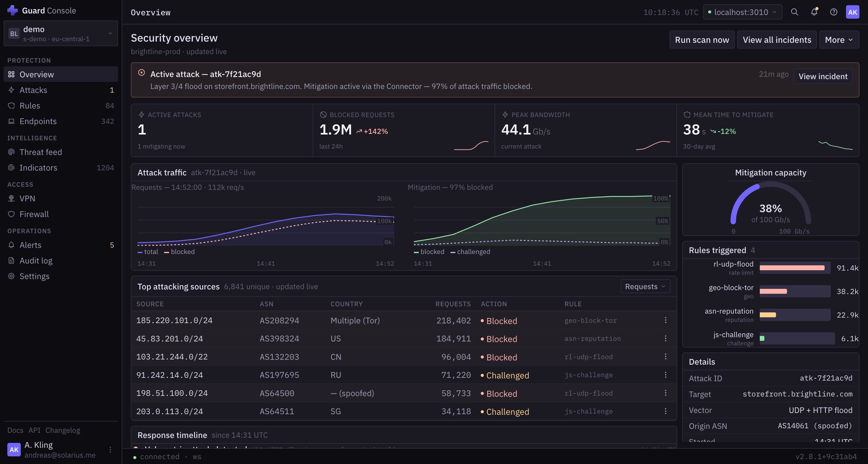Click Run scan now
Viewport: 868px width, 464px height.
tap(702, 40)
